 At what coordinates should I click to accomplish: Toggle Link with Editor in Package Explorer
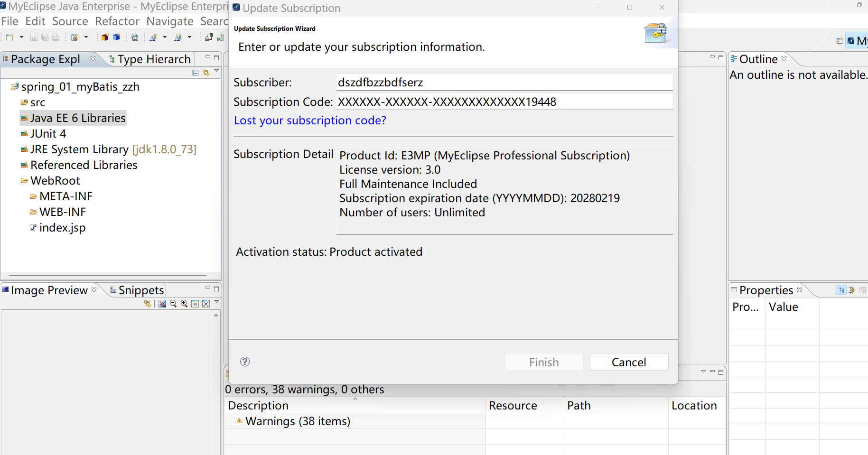click(x=206, y=73)
